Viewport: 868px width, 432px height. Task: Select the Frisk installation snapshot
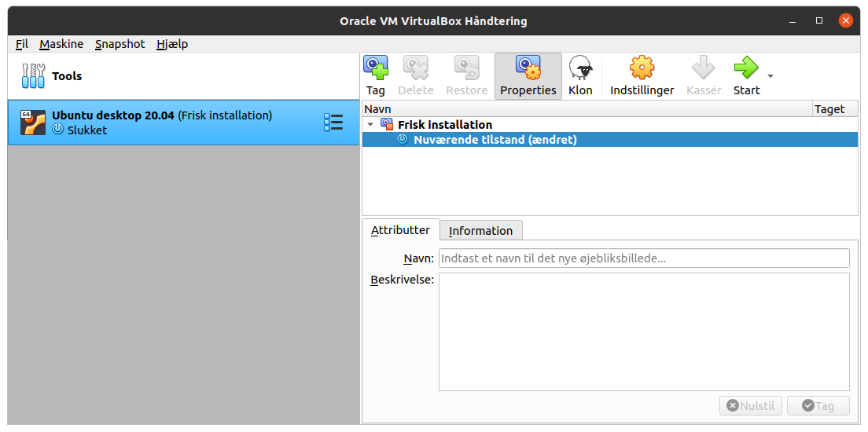pyautogui.click(x=444, y=125)
